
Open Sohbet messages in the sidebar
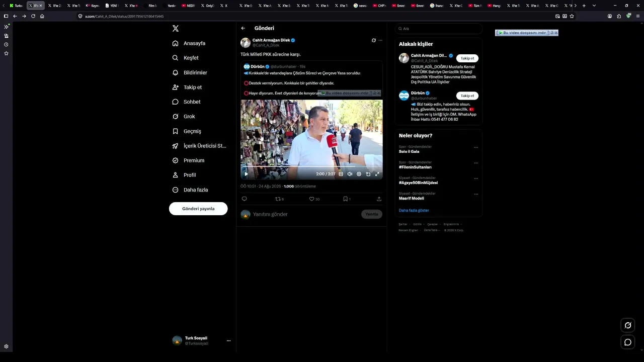pyautogui.click(x=186, y=102)
